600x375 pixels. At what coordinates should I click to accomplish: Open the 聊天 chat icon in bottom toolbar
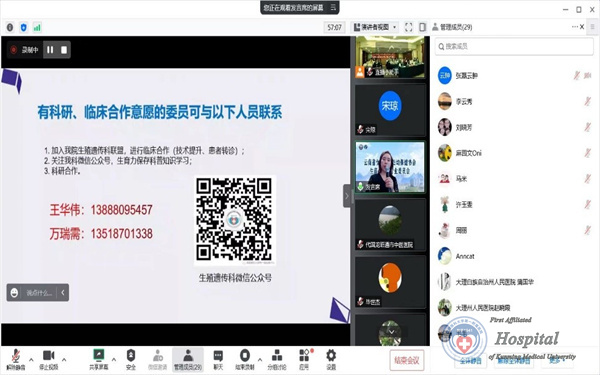[218, 359]
